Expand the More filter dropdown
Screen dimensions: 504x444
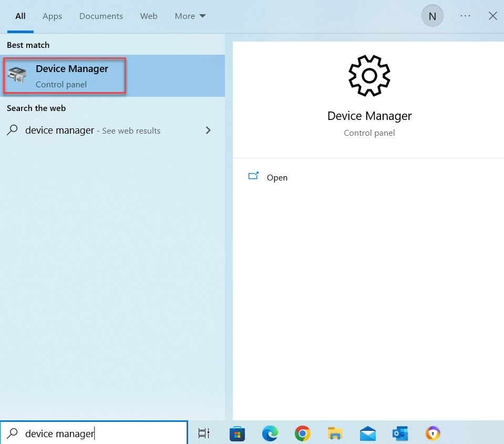pos(190,16)
